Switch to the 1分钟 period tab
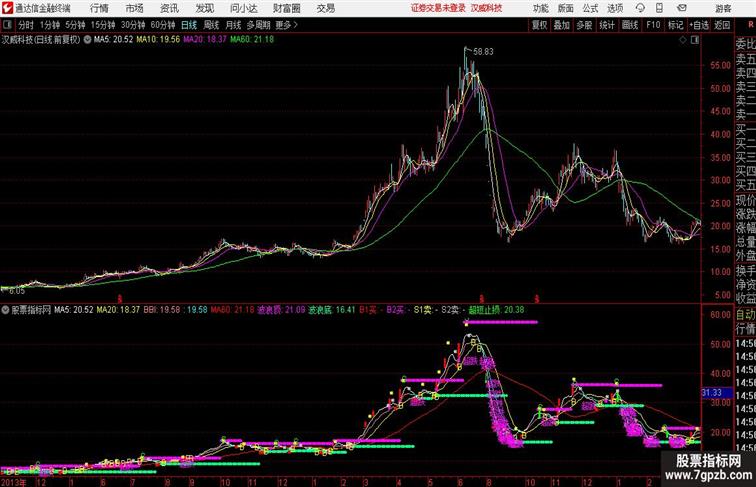Image resolution: width=756 pixels, height=487 pixels. click(50, 25)
